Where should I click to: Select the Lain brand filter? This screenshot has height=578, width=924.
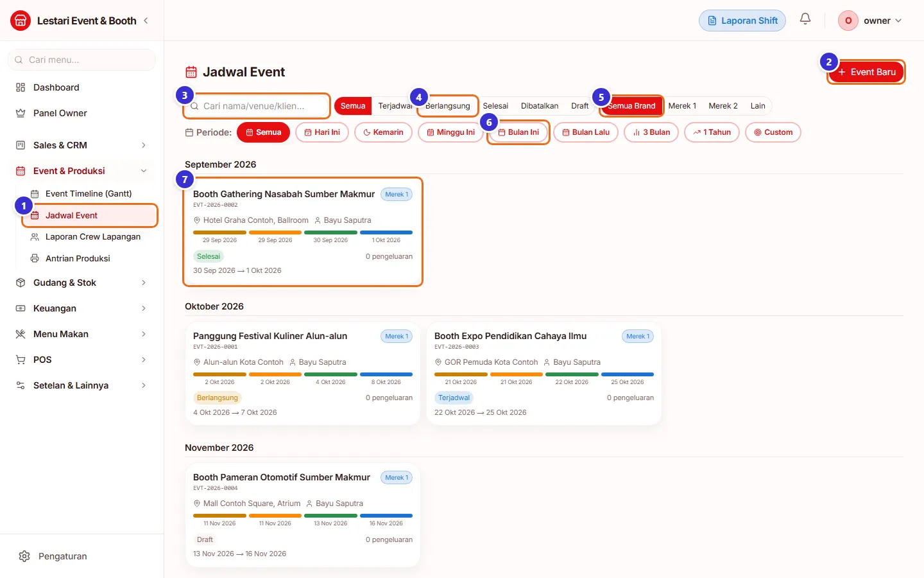point(758,106)
